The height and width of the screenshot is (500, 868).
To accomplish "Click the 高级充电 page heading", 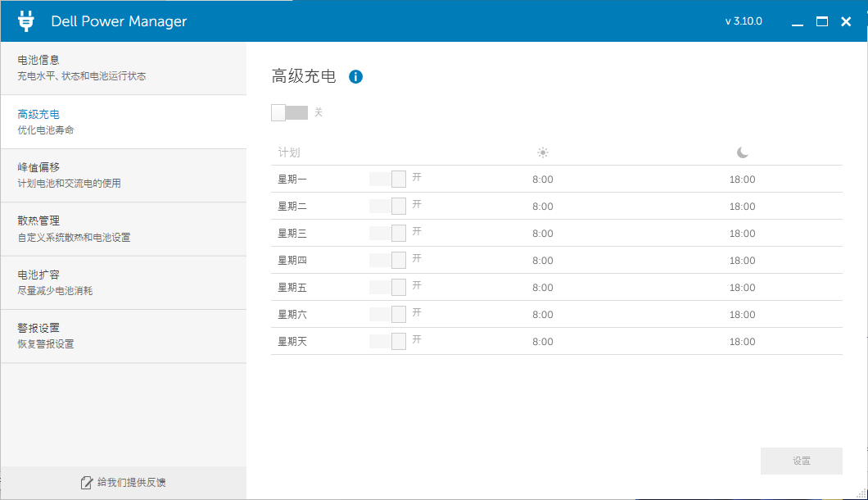I will tap(304, 76).
